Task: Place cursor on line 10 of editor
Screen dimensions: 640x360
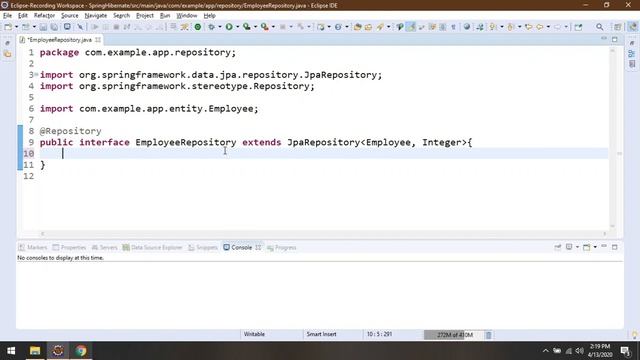Action: [323, 153]
